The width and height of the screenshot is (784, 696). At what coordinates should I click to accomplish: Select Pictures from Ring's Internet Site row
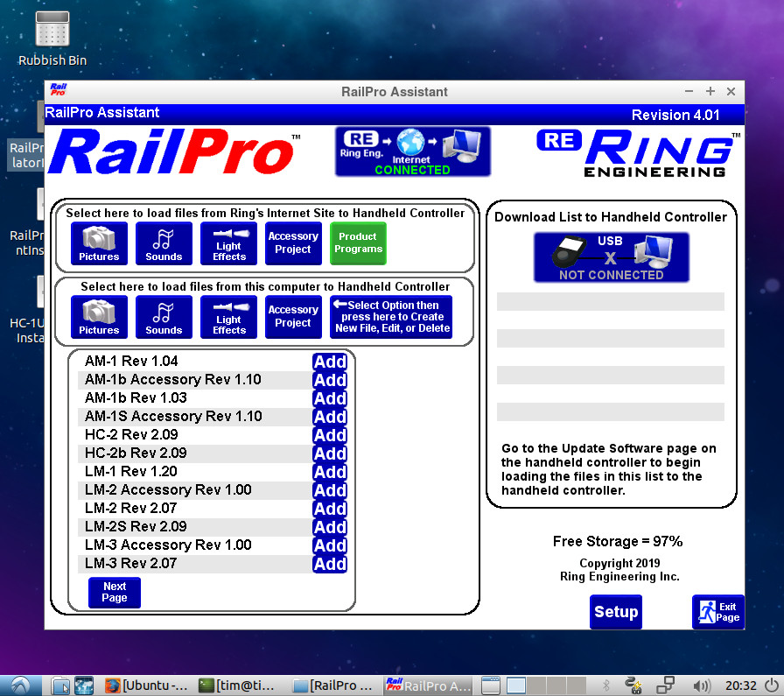point(99,243)
